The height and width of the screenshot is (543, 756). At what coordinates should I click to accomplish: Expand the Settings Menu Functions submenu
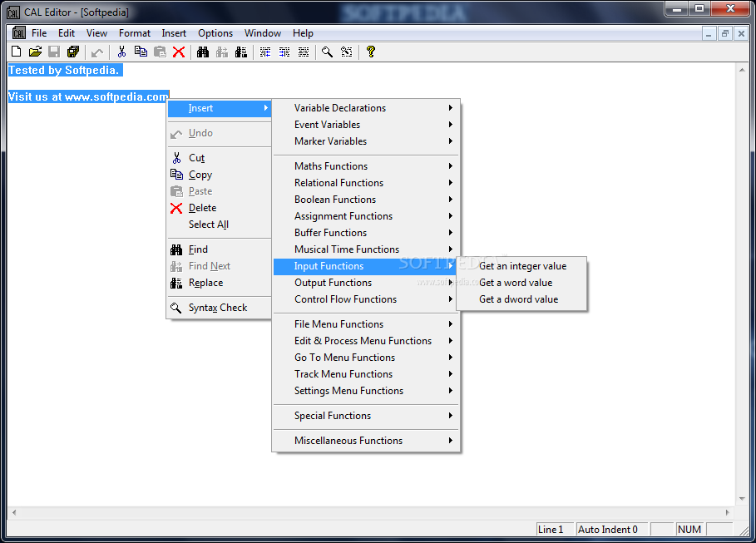pos(366,391)
